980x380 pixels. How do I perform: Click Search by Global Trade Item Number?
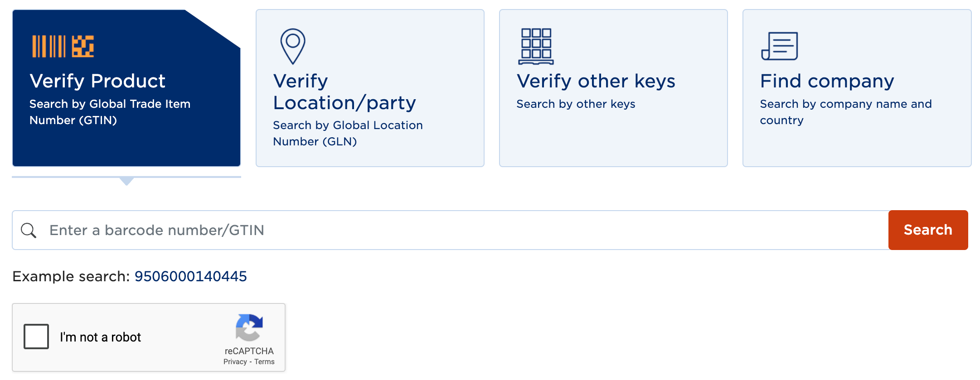(110, 112)
